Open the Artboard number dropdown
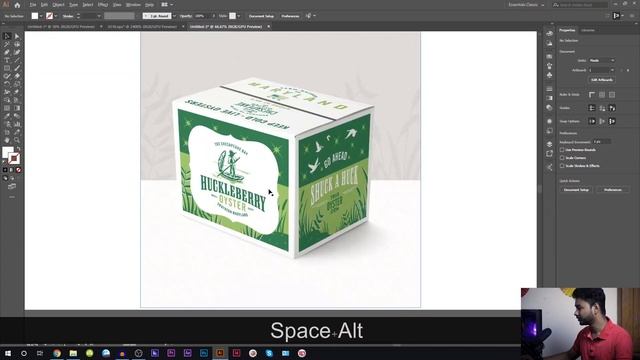Image resolution: width=640 pixels, height=360 pixels. coord(602,70)
